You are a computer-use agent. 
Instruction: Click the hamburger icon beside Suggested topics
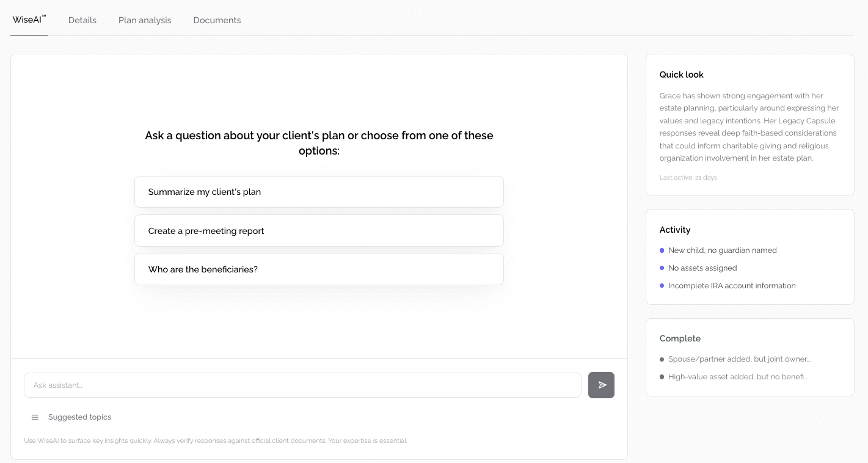35,417
